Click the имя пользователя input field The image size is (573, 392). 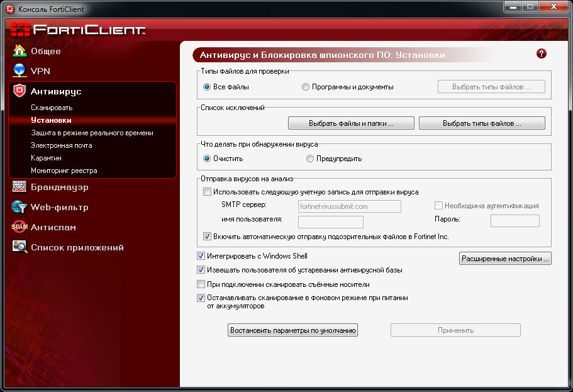pos(331,221)
